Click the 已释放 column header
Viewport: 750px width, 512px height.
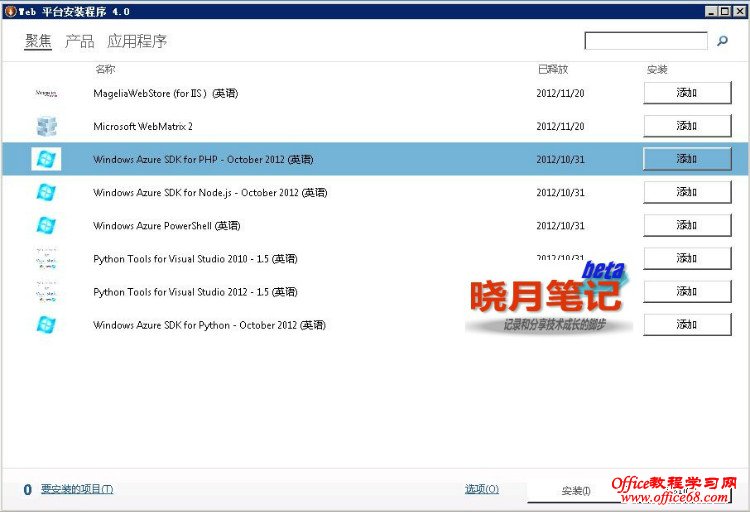point(553,69)
